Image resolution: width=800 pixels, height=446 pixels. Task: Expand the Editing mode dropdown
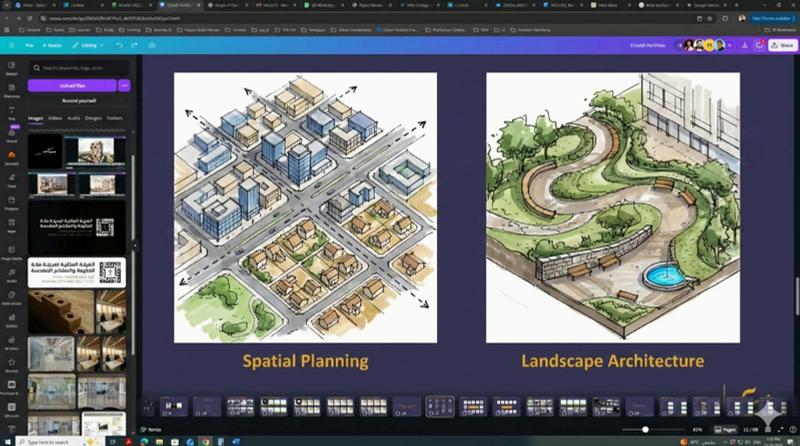click(88, 45)
